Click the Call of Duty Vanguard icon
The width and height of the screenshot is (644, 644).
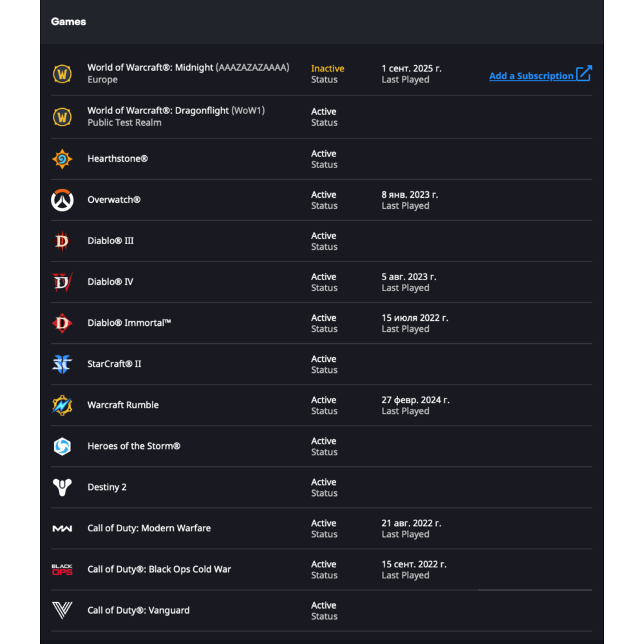pyautogui.click(x=62, y=611)
